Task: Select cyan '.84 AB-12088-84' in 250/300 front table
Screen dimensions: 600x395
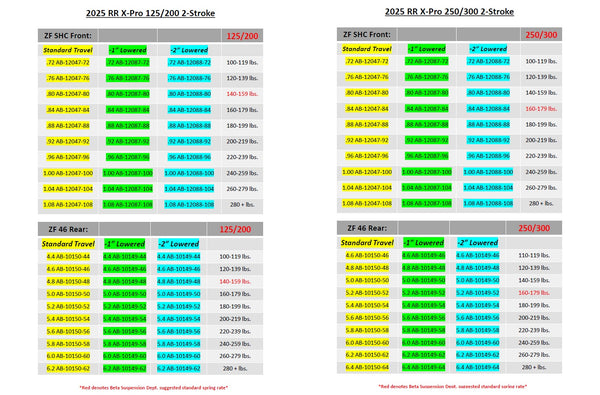Action: (488, 109)
